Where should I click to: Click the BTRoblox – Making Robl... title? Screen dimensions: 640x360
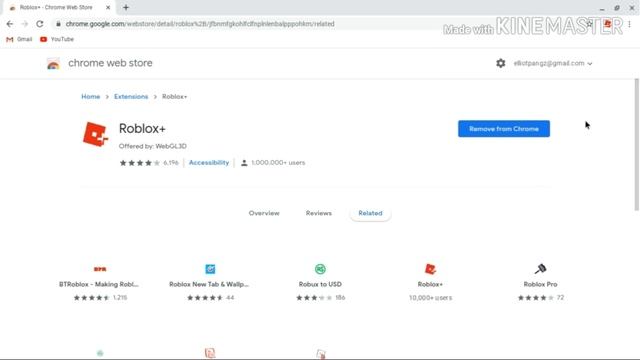(99, 284)
